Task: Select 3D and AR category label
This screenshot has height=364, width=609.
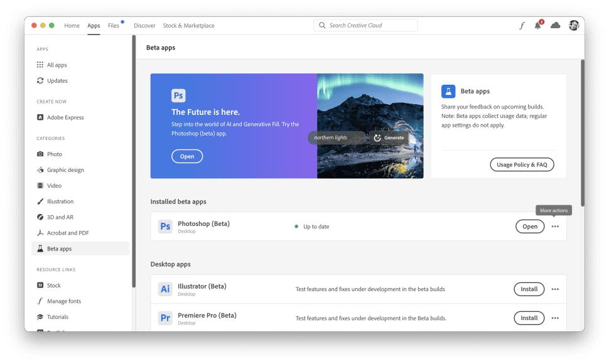Action: [x=60, y=217]
